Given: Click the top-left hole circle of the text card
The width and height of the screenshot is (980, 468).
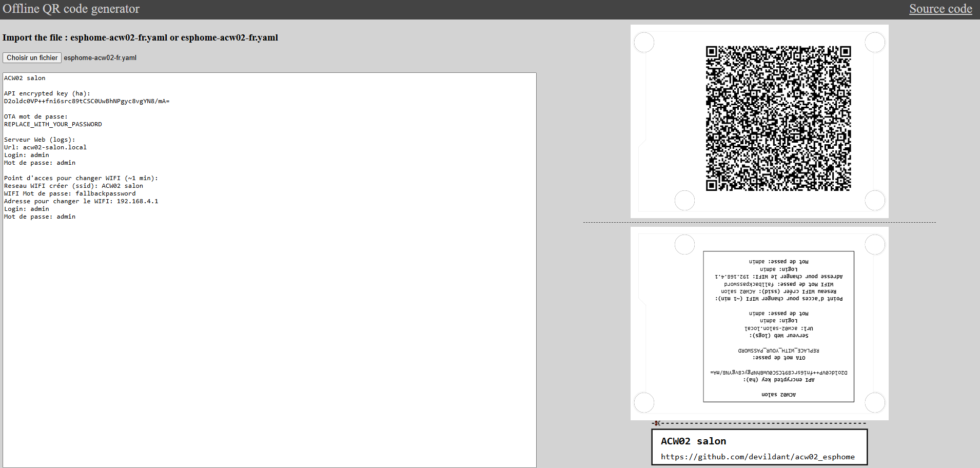Looking at the screenshot, I should 684,244.
